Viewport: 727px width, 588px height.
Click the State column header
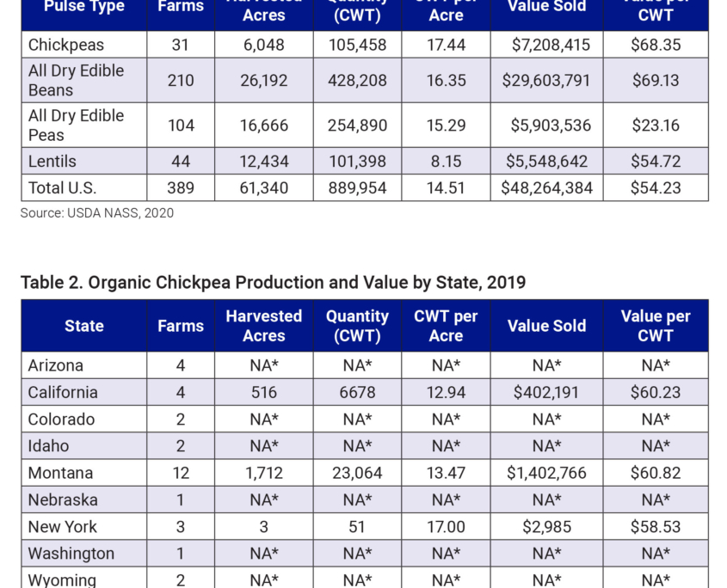click(84, 326)
